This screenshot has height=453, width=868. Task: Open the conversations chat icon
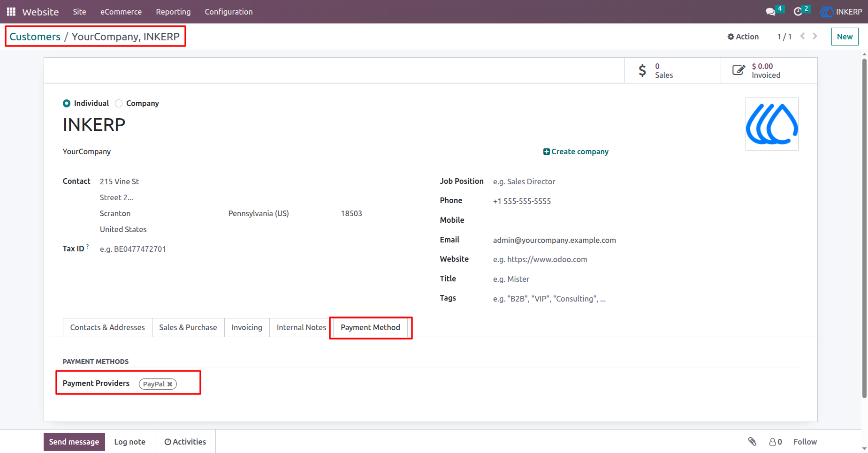pos(770,12)
